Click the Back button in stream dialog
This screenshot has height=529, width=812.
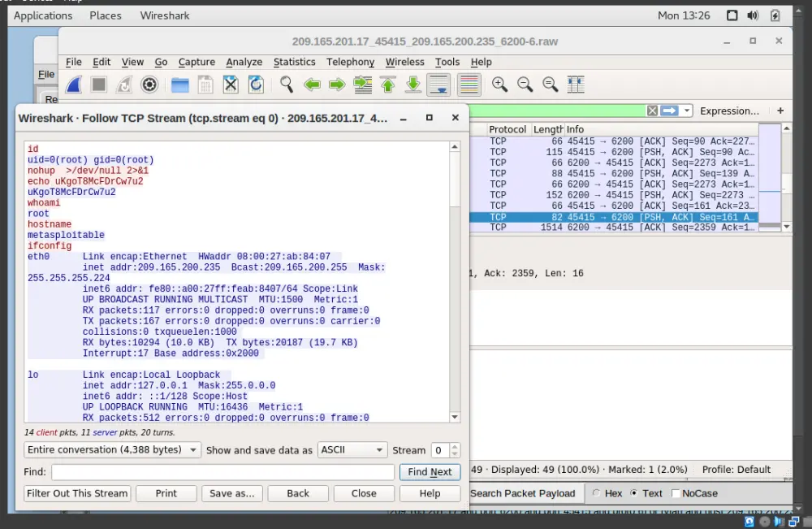pos(298,493)
